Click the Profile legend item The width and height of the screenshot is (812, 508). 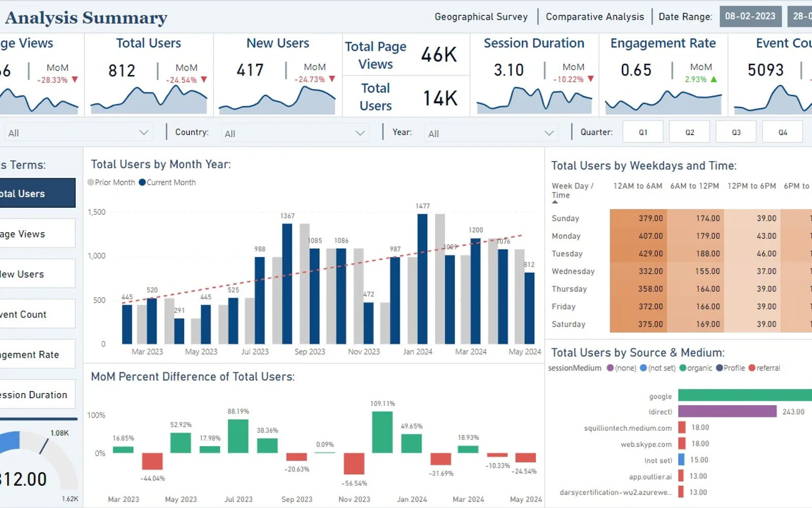[730, 368]
